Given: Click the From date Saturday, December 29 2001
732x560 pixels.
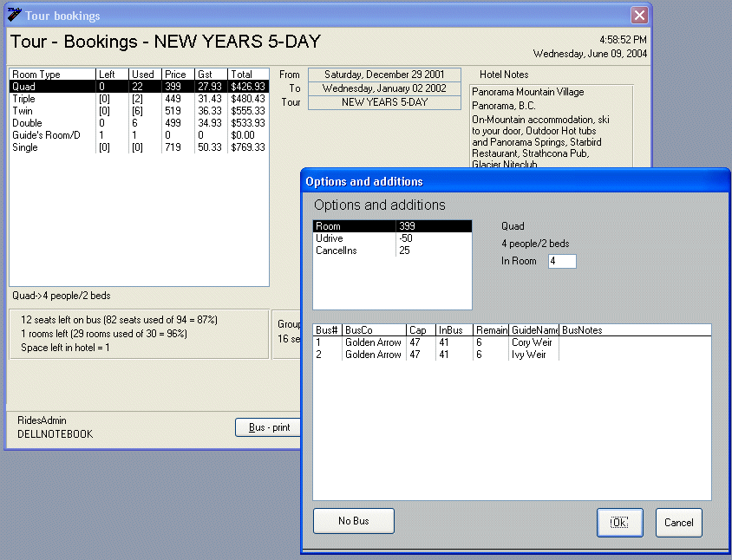Looking at the screenshot, I should (385, 75).
